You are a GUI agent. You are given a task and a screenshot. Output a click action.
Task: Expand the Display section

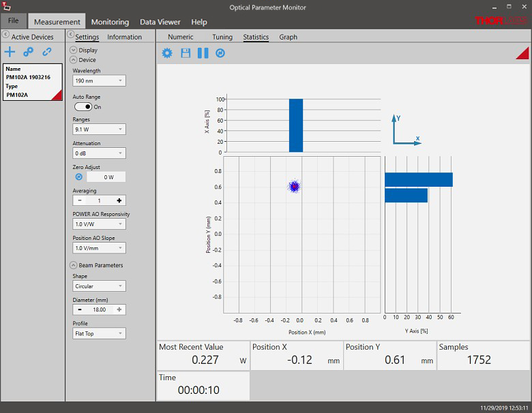[x=73, y=50]
